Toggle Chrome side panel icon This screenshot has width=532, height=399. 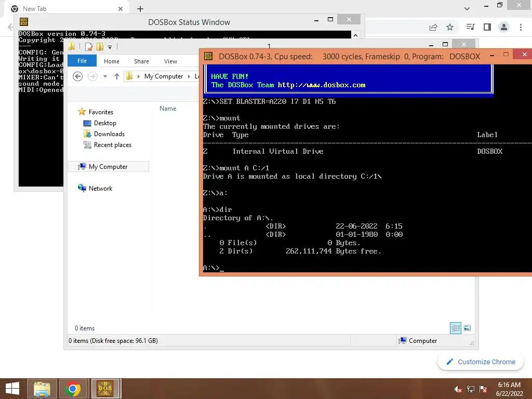tap(487, 27)
